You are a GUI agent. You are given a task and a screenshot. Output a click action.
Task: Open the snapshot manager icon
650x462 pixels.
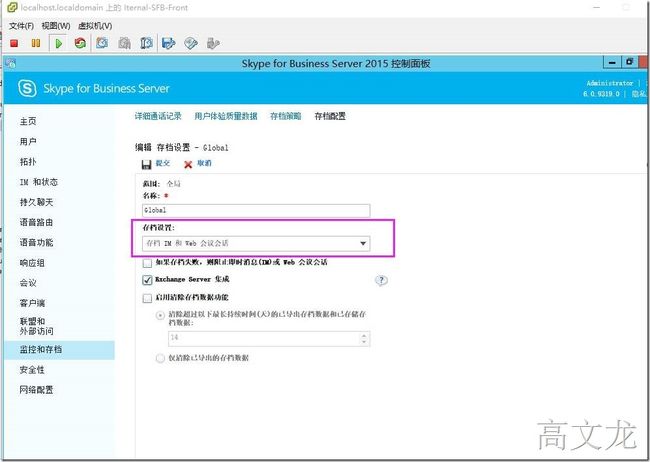[x=146, y=43]
